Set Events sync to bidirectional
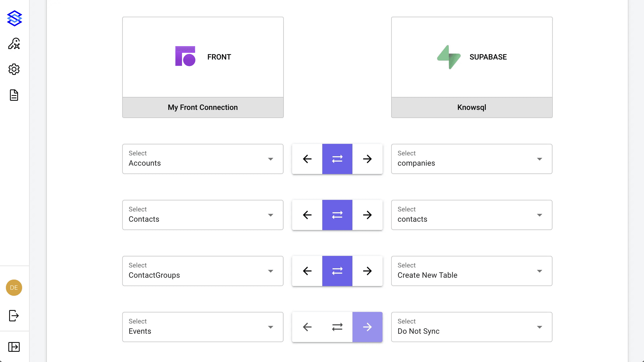 coord(337,327)
